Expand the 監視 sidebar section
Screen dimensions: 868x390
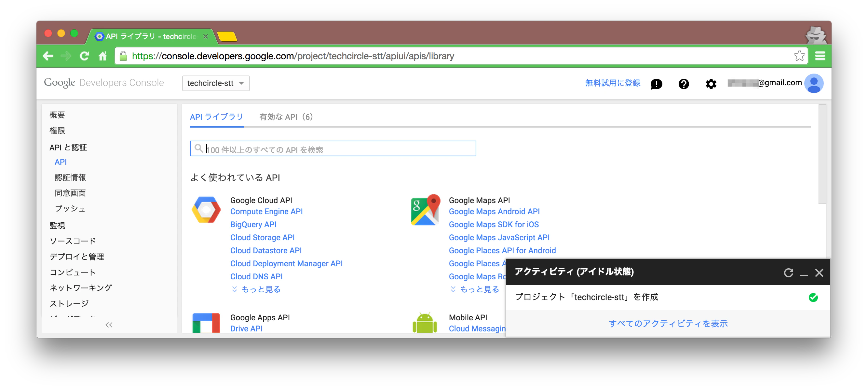point(57,225)
